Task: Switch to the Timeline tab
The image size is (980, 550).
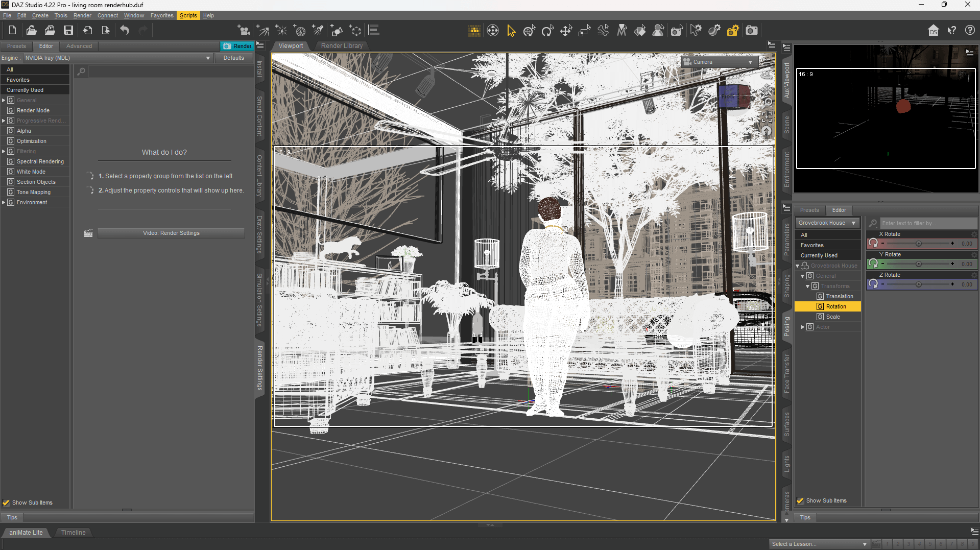Action: (x=74, y=532)
